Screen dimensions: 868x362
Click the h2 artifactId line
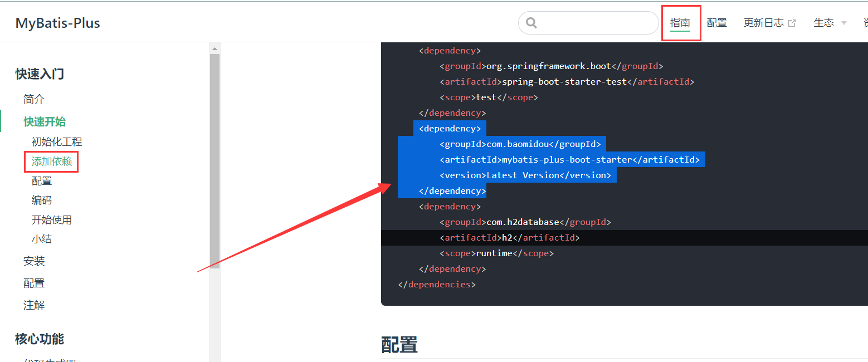pos(510,238)
